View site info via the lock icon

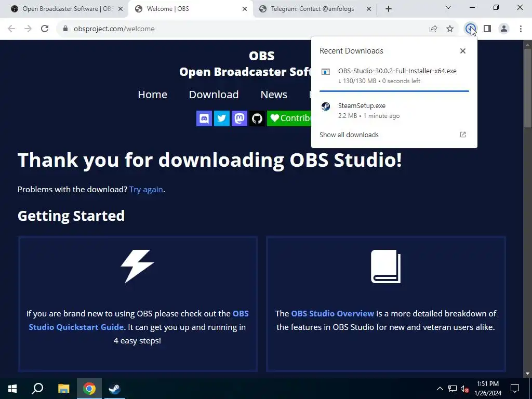65,29
